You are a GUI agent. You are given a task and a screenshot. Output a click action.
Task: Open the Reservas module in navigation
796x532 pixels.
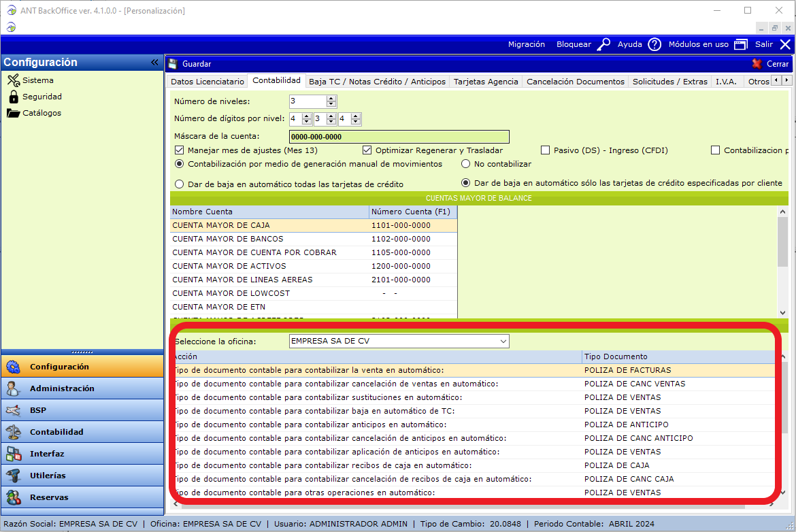[x=49, y=497]
